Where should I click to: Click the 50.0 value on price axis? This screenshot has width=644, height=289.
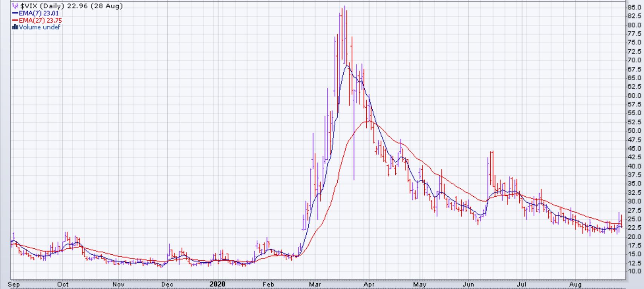coord(634,131)
